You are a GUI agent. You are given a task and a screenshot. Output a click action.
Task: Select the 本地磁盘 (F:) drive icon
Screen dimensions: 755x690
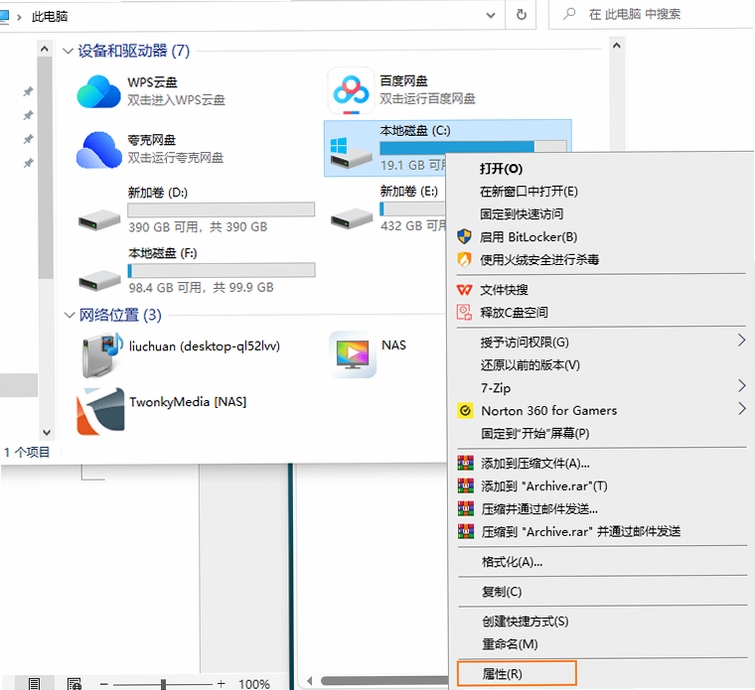[99, 280]
